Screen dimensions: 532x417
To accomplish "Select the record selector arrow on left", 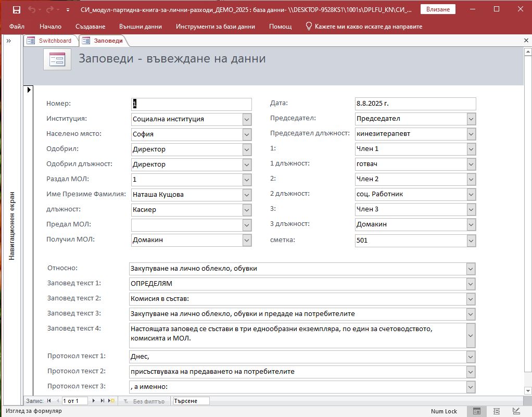I will pos(29,90).
